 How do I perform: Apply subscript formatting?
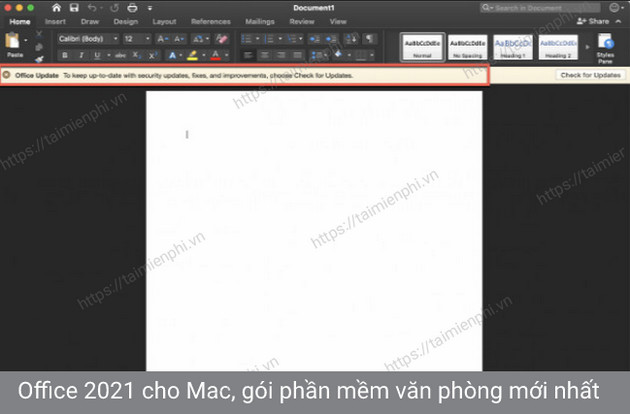click(137, 55)
